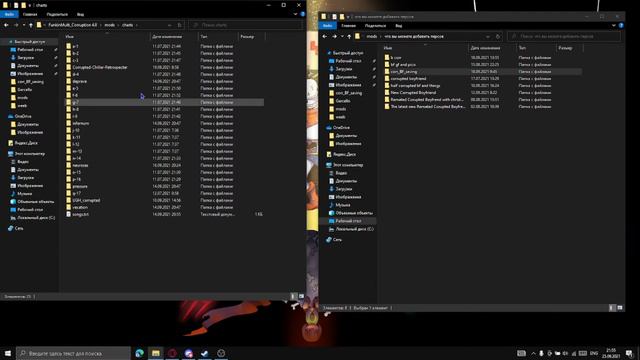Select 'half corrupted bf and things' folder

point(415,85)
